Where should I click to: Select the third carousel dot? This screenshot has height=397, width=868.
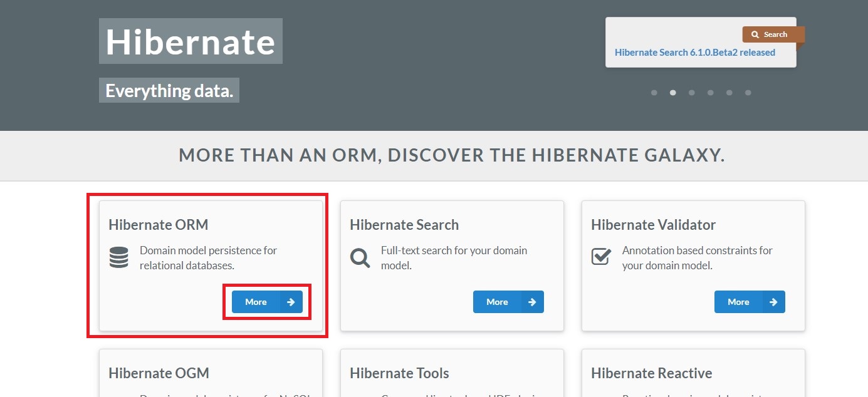tap(692, 93)
